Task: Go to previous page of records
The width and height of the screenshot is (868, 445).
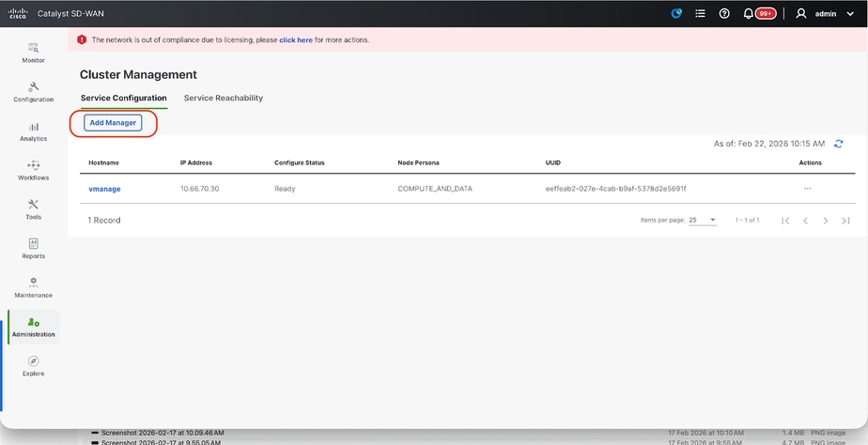Action: pyautogui.click(x=805, y=221)
